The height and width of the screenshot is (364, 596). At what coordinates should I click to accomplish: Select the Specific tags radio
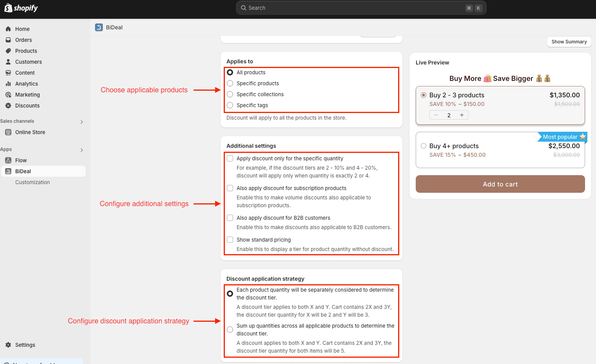pyautogui.click(x=230, y=105)
